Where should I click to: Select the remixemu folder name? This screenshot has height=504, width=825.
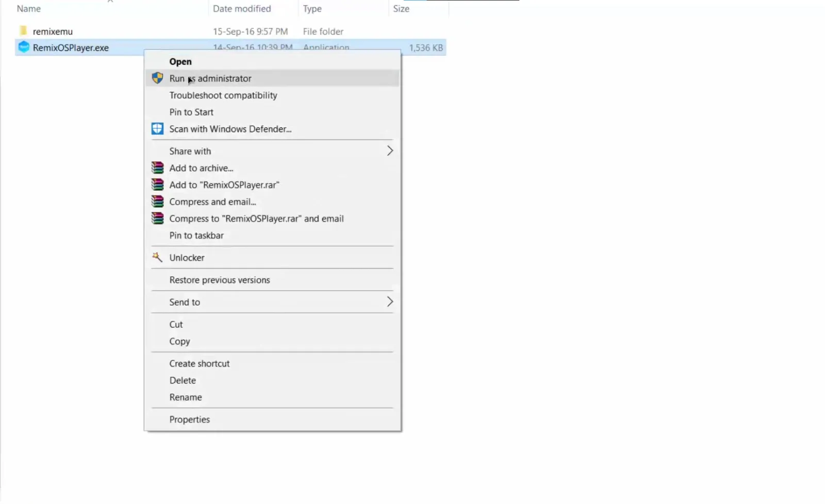tap(53, 31)
